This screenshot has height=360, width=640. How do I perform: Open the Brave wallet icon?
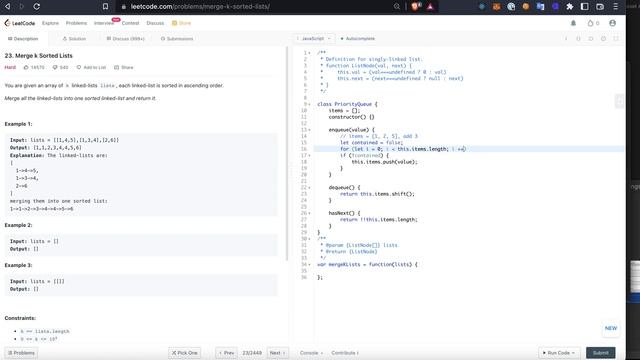[600, 7]
